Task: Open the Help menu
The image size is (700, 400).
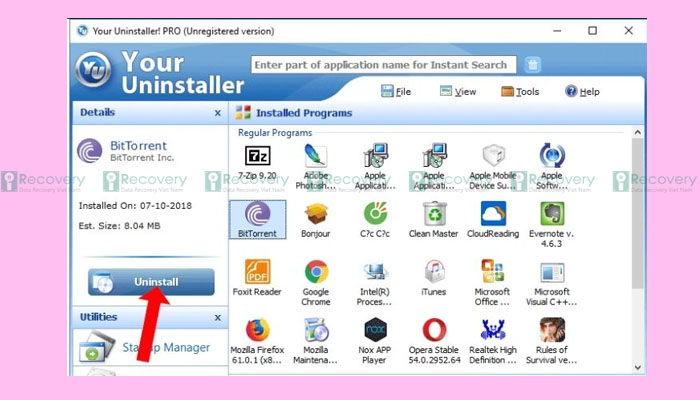Action: tap(582, 92)
